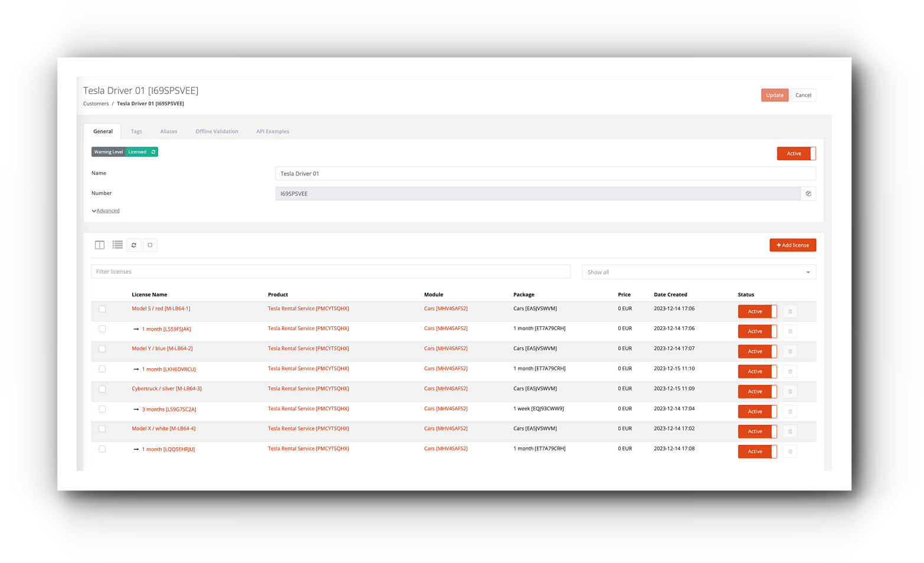This screenshot has height=563, width=924.
Task: Toggle Active status for 1 month LKH6DVRCU
Action: click(x=757, y=372)
